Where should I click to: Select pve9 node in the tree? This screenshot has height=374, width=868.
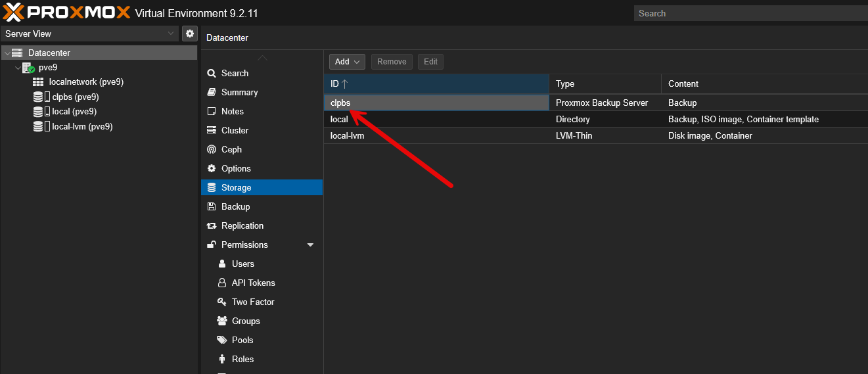pos(48,67)
